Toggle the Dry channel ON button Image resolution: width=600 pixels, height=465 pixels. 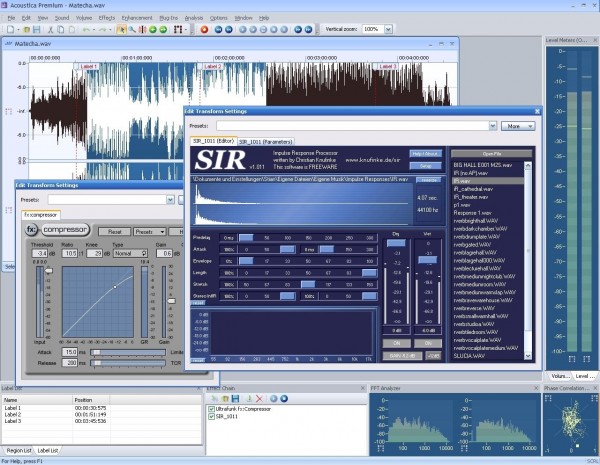click(397, 343)
